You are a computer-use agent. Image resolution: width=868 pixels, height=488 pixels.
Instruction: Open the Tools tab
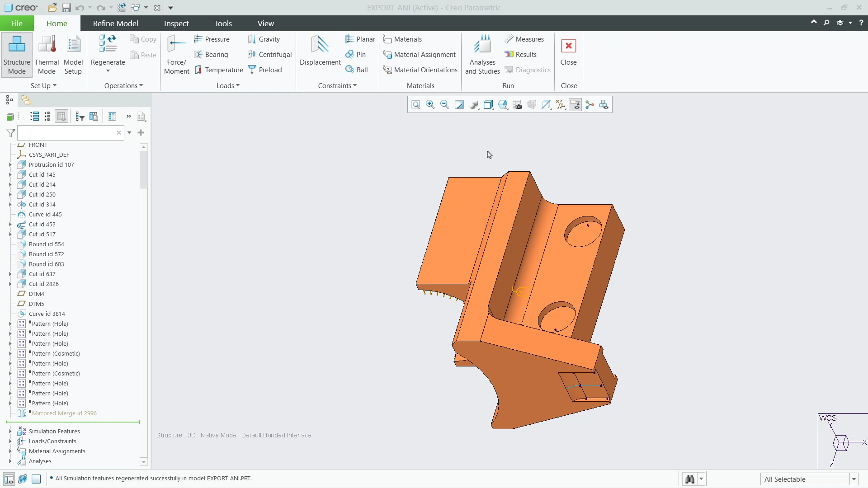point(223,23)
